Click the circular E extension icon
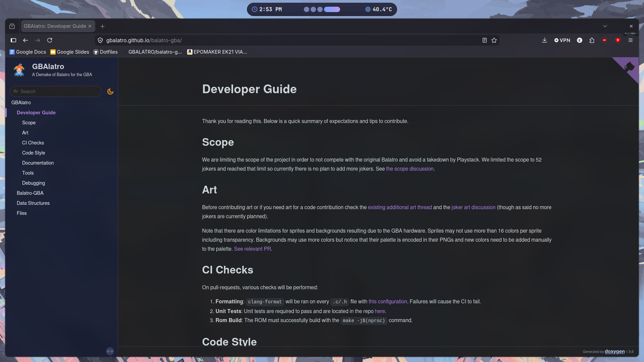This screenshot has height=362, width=644. point(580,40)
